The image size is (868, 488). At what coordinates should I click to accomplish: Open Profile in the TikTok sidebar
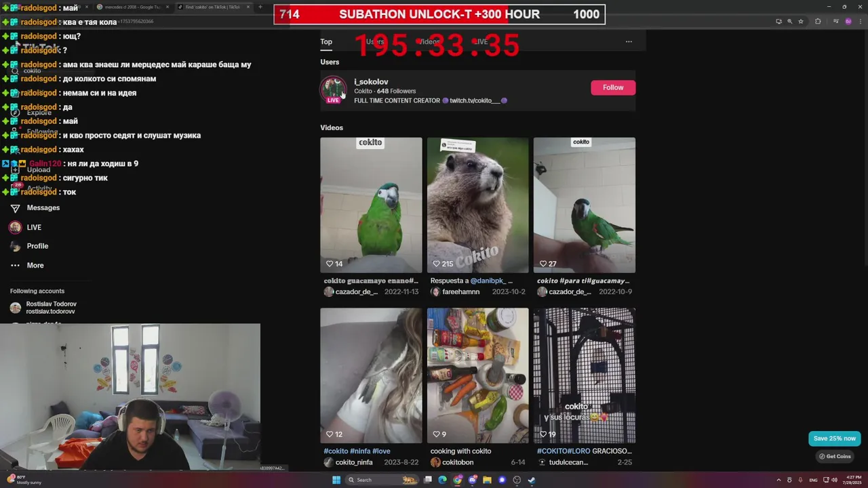point(37,246)
